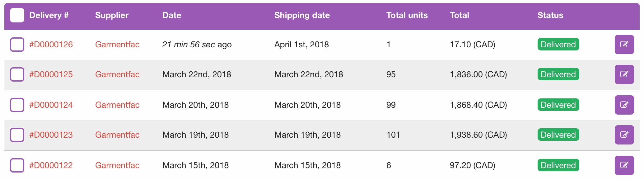Open edit button for delivery #D0000125
The height and width of the screenshot is (180, 644).
coord(624,74)
